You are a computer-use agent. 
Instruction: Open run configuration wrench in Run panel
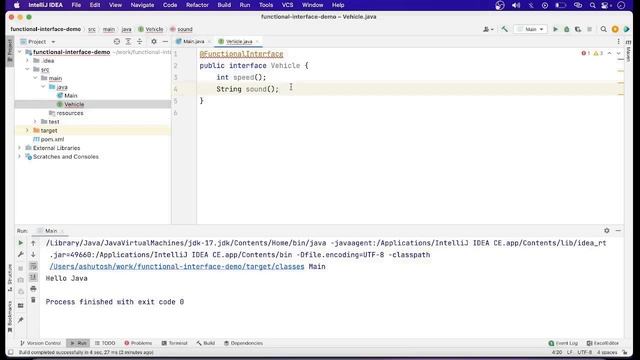point(20,254)
